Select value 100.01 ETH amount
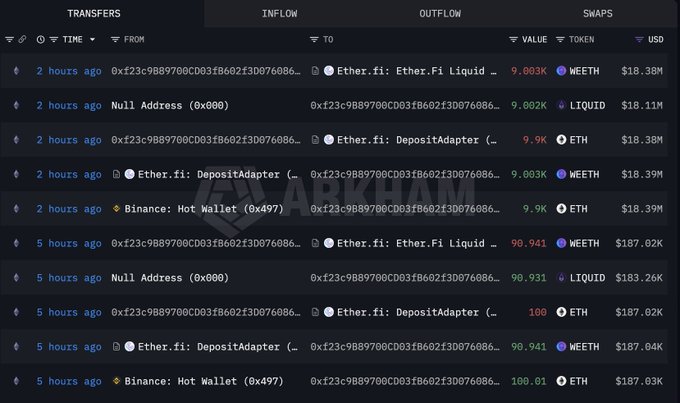 coord(529,381)
